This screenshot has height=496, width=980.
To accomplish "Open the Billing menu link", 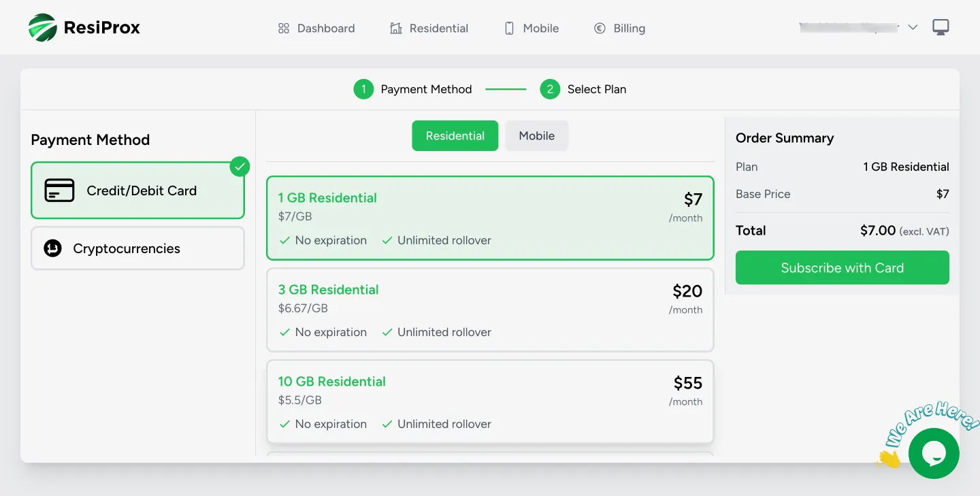I will [629, 29].
